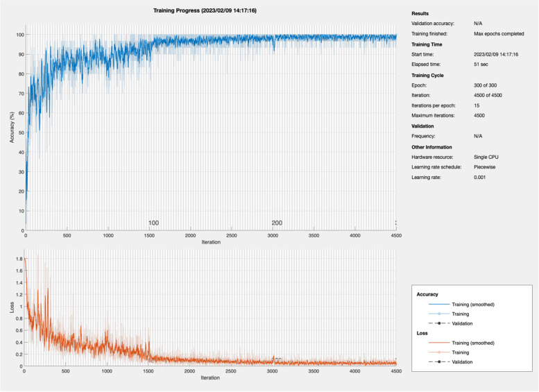Click the Single CPU hardware resource value
The width and height of the screenshot is (539, 392).
(486, 157)
